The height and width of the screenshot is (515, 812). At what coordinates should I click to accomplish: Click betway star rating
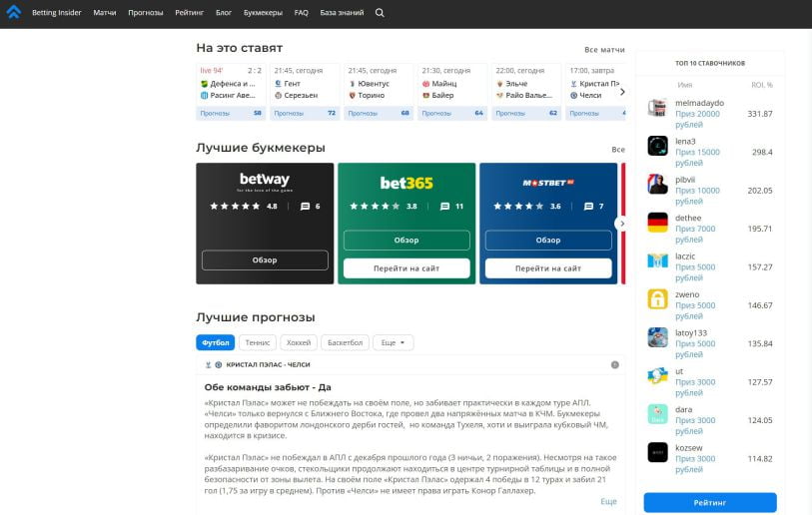pos(235,206)
